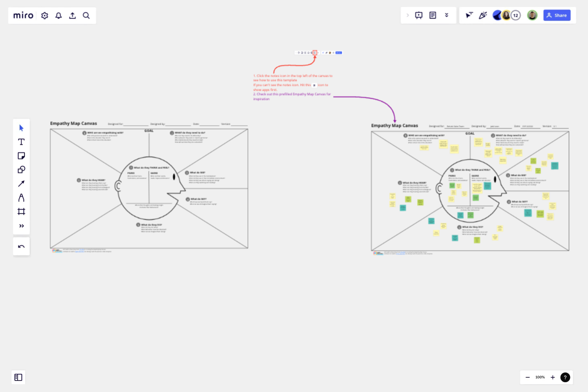588x392 pixels.
Task: Expand more tools with double chevron
Action: (x=21, y=226)
